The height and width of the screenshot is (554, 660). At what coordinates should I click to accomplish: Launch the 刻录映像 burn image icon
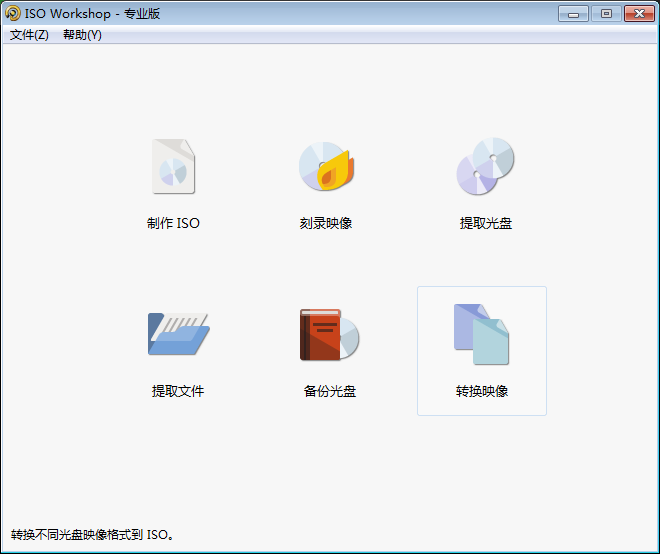[326, 166]
